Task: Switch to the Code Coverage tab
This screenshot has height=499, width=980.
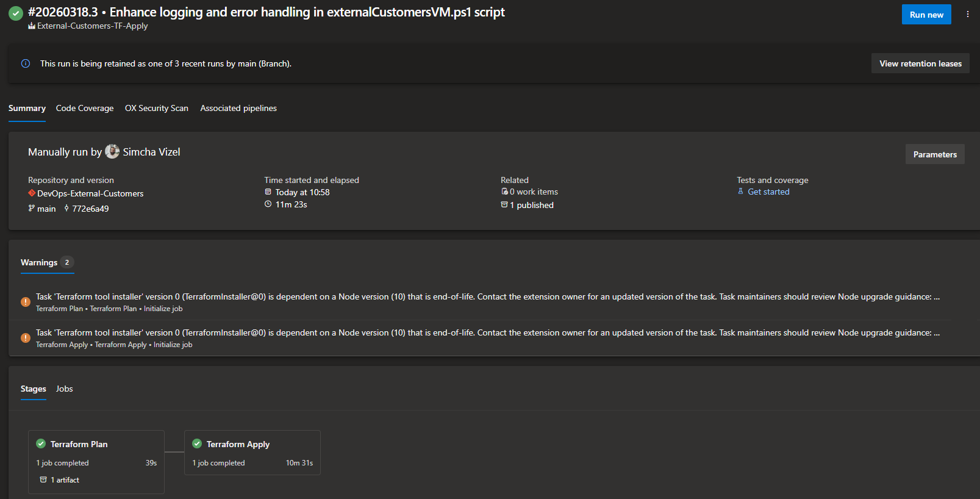Action: (85, 108)
